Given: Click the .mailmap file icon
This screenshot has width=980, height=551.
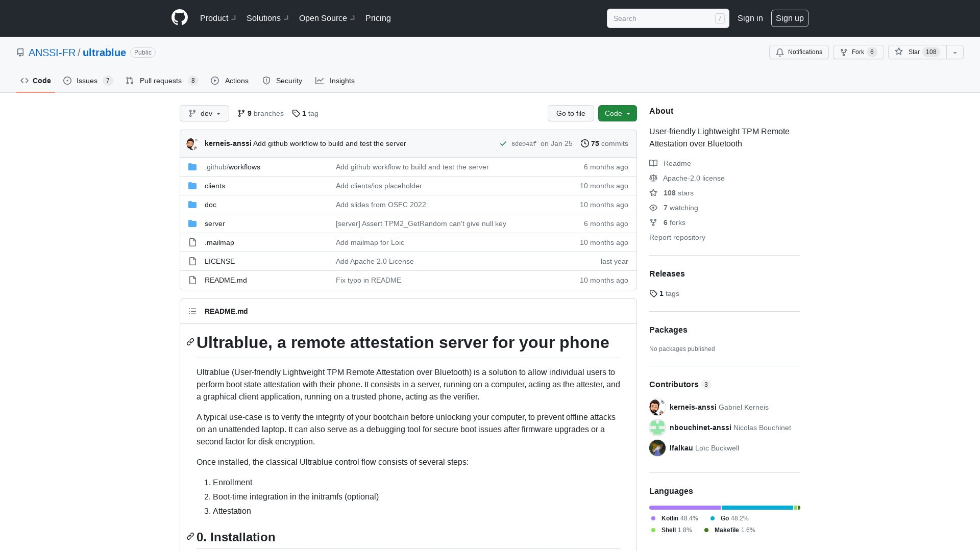Looking at the screenshot, I should (192, 242).
